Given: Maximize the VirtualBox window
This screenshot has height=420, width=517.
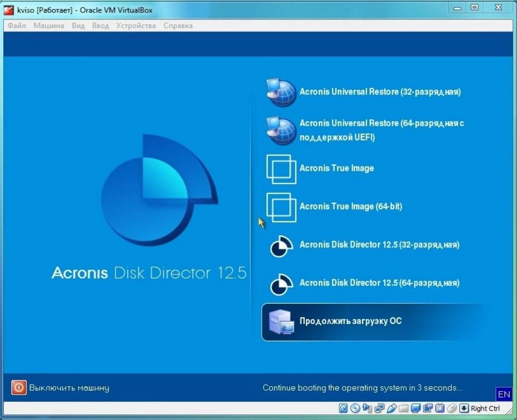Looking at the screenshot, I should pyautogui.click(x=475, y=8).
